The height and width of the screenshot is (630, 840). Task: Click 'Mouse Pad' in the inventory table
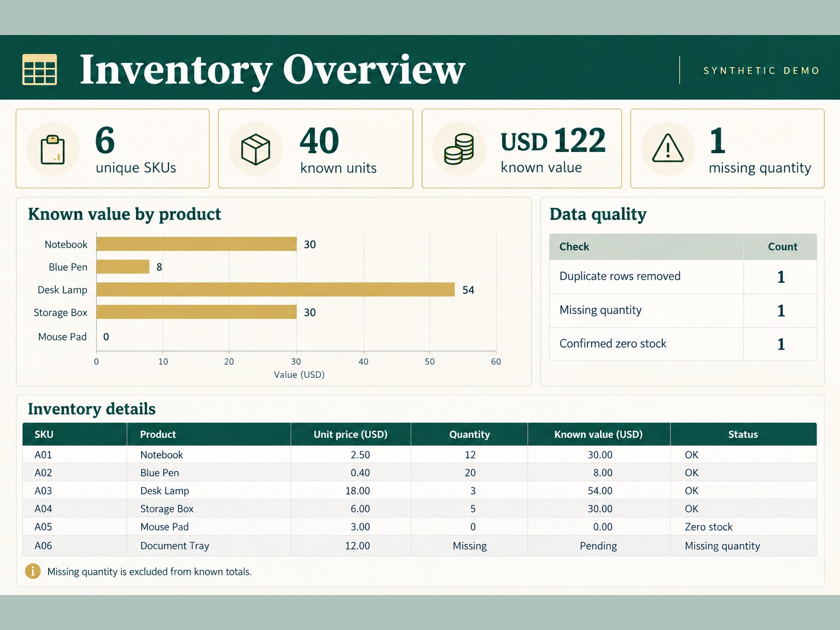(164, 527)
